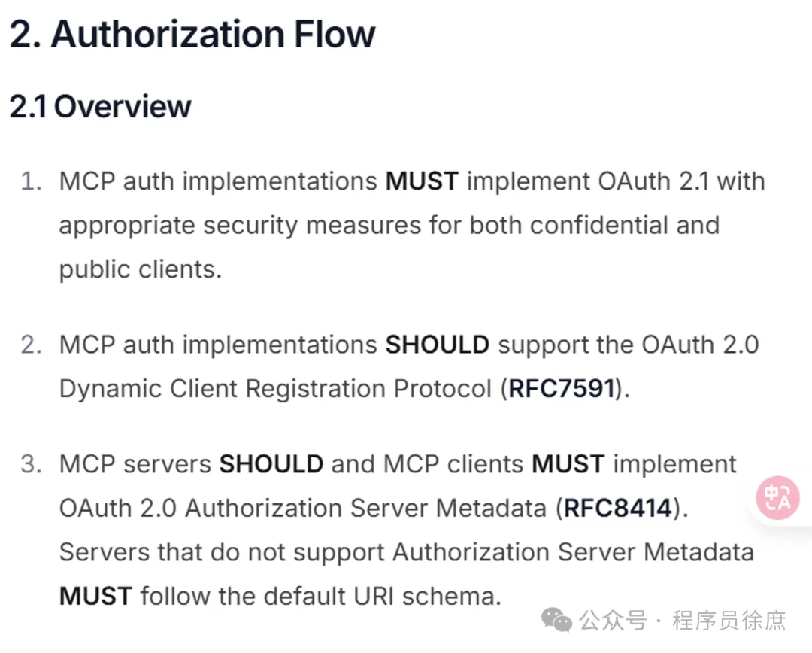Click list number 3 marker
The width and height of the screenshot is (812, 653).
pos(30,464)
